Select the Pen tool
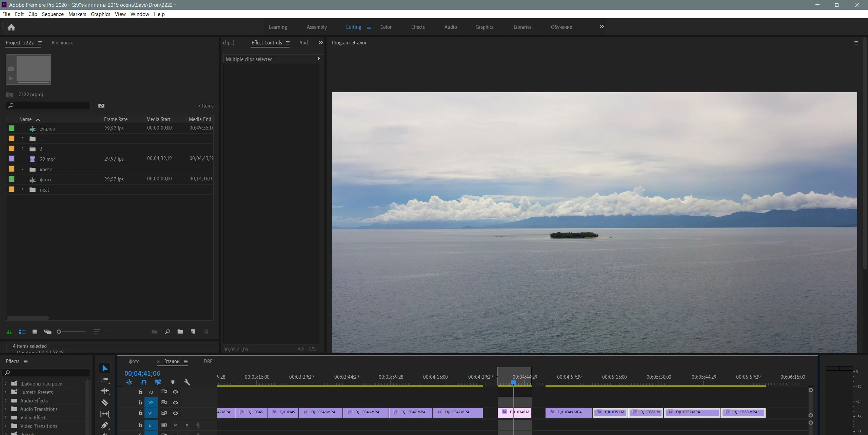 coord(105,425)
